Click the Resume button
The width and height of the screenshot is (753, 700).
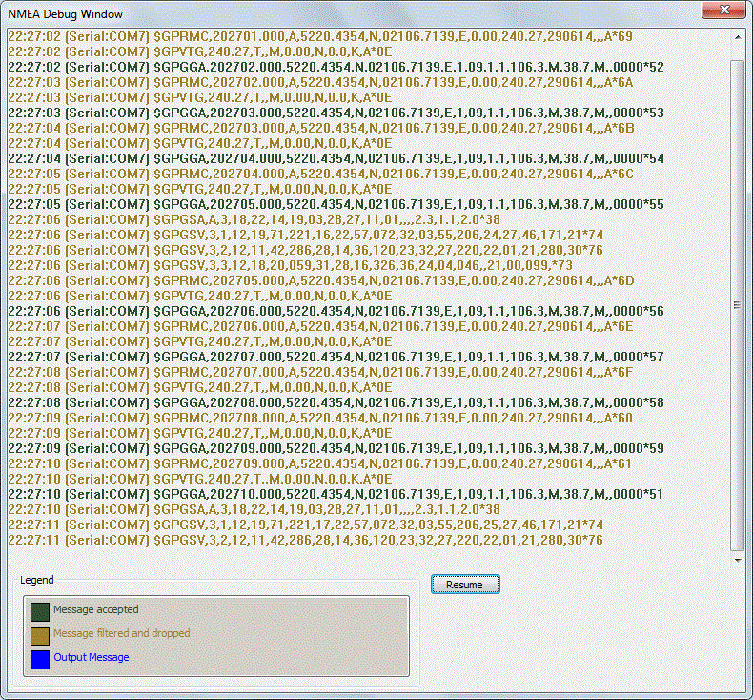click(x=465, y=585)
